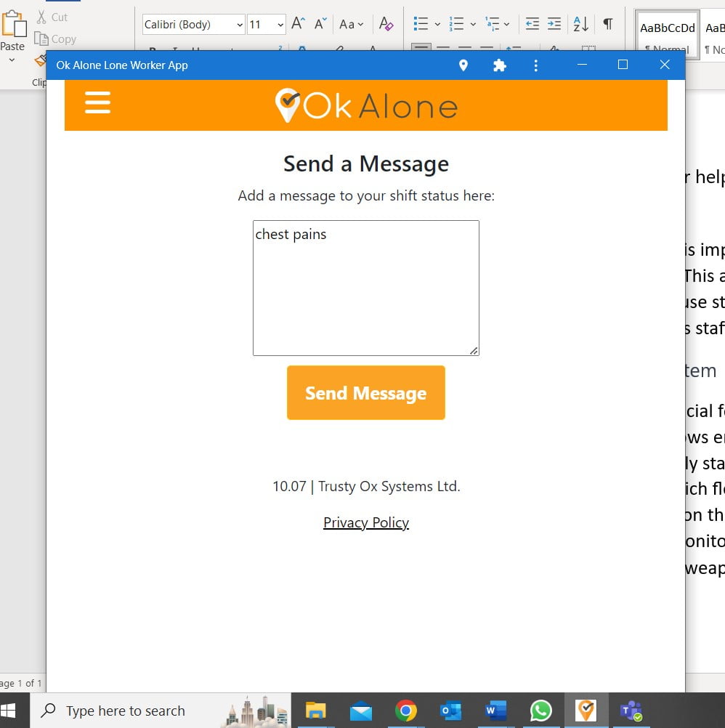
Task: Click Ok Alone app icon in taskbar
Action: pyautogui.click(x=586, y=711)
